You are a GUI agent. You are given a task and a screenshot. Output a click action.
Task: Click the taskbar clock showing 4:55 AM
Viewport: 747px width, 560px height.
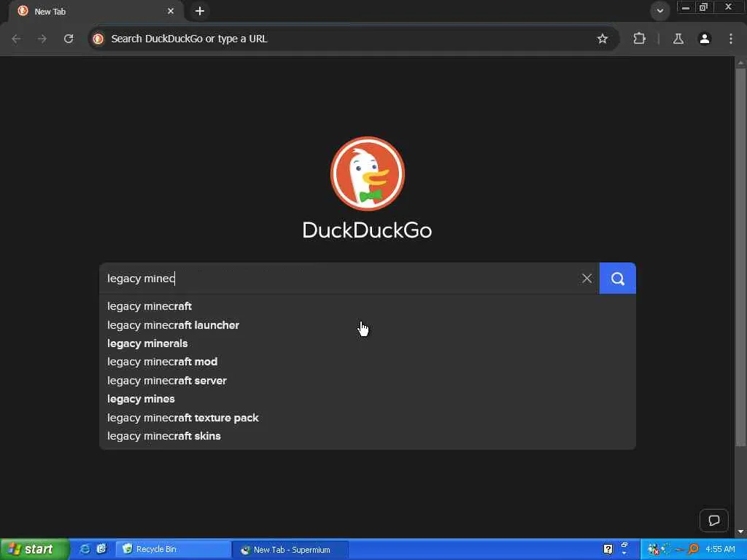720,549
